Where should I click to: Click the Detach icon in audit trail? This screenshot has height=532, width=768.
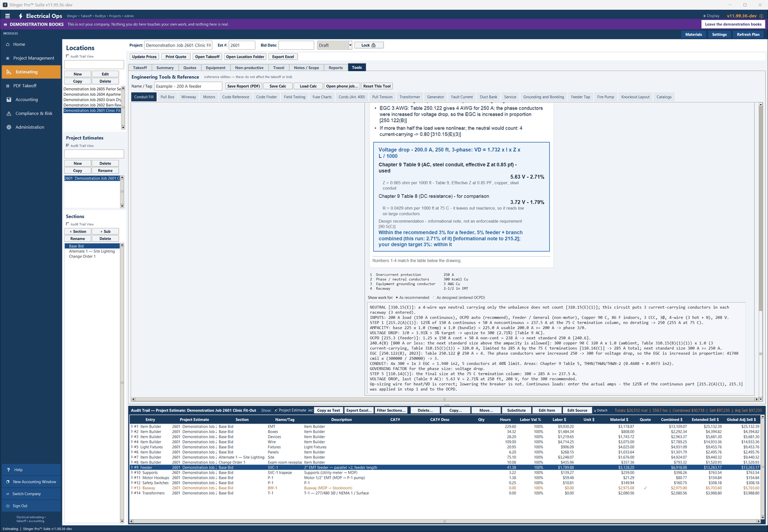click(595, 411)
